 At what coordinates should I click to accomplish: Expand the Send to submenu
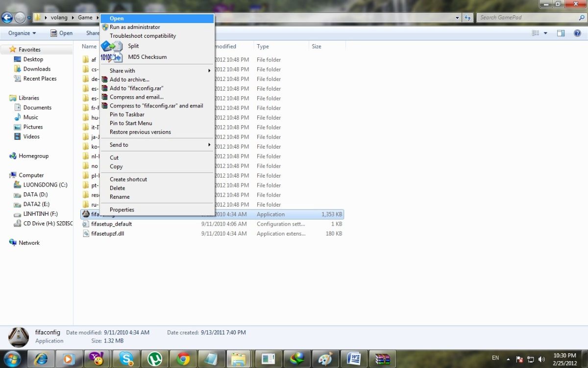tap(157, 145)
